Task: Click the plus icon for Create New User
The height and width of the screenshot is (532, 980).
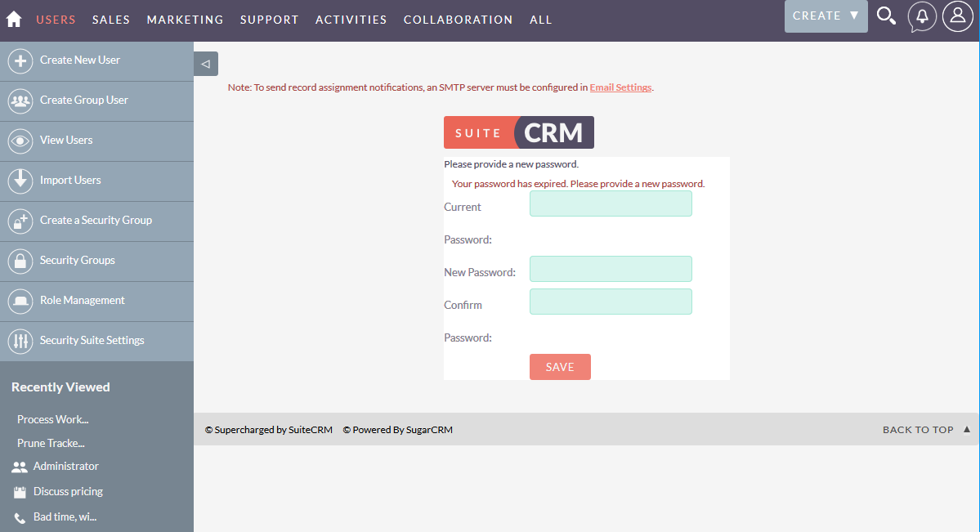Action: (20, 60)
